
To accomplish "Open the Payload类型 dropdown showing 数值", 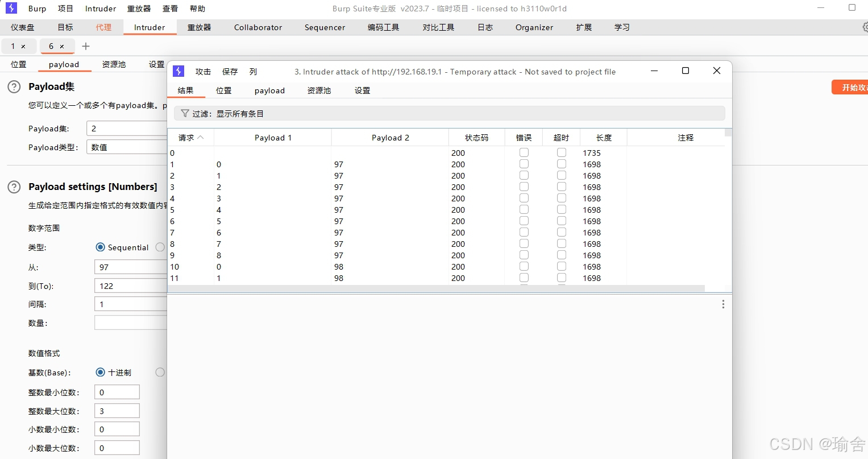I will [127, 147].
